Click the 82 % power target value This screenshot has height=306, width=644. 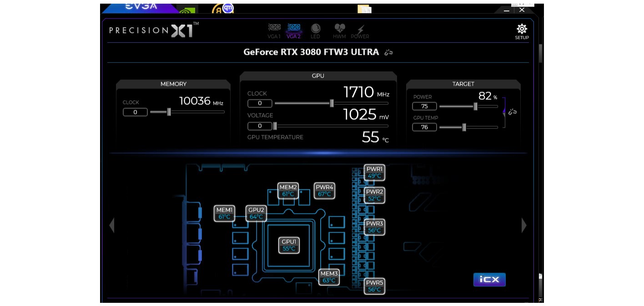(x=488, y=96)
